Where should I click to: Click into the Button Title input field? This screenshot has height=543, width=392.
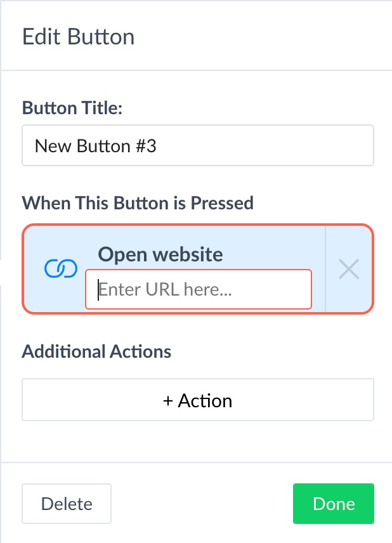click(198, 145)
